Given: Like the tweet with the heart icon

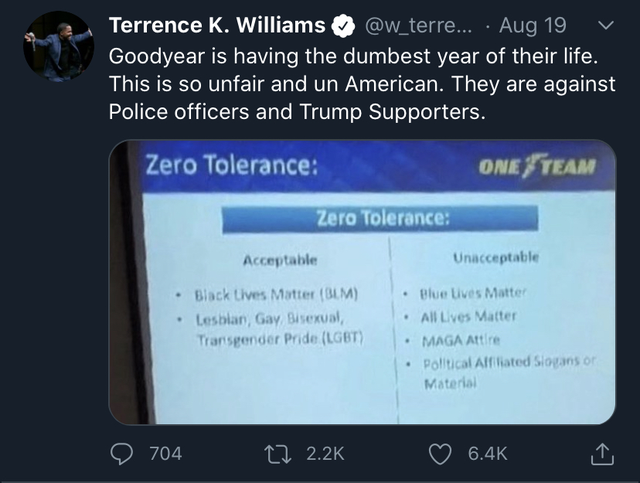Looking at the screenshot, I should point(439,453).
